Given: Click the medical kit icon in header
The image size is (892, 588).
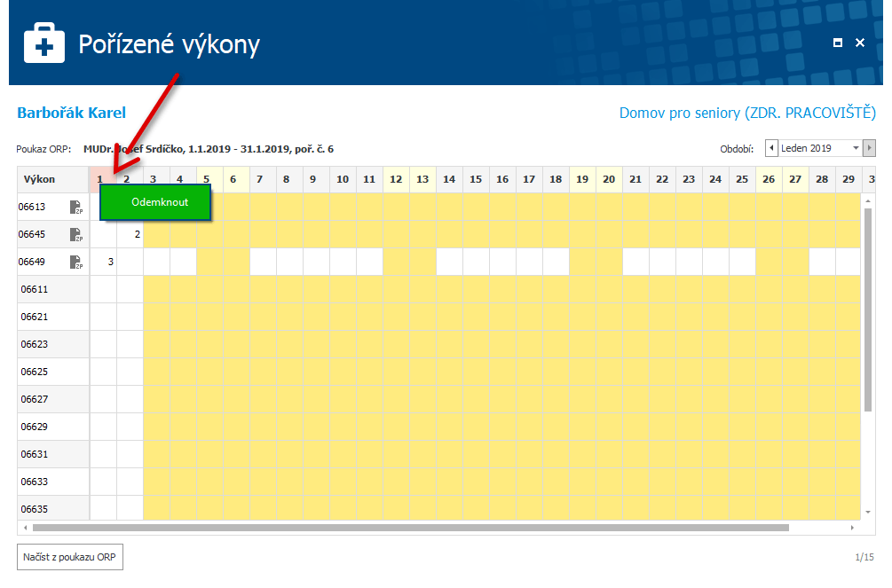Looking at the screenshot, I should pyautogui.click(x=44, y=43).
